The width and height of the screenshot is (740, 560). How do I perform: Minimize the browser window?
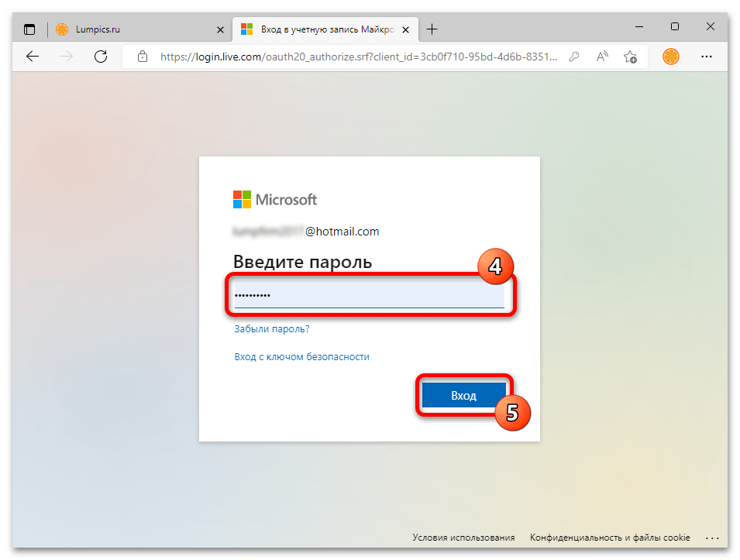639,27
